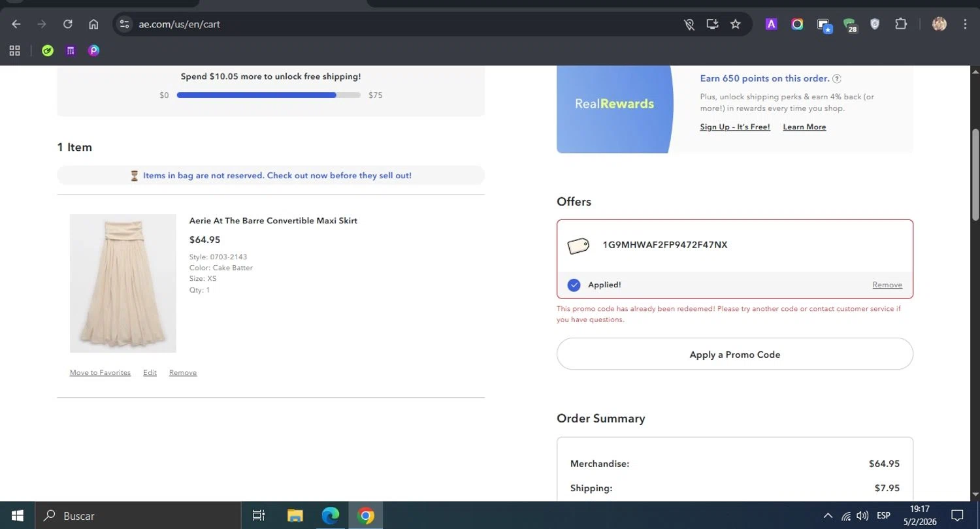
Task: Open the colorful ring extension icon
Action: point(797,24)
